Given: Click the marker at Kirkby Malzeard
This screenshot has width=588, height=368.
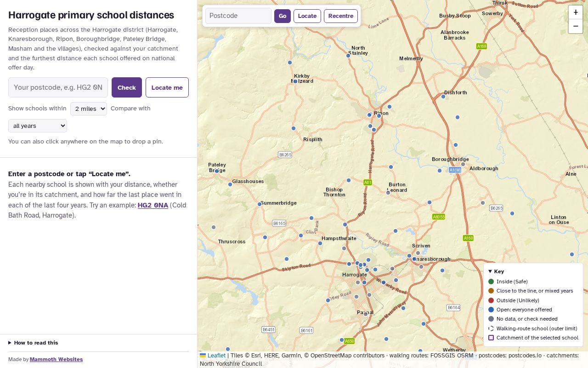Looking at the screenshot, I should 295,81.
